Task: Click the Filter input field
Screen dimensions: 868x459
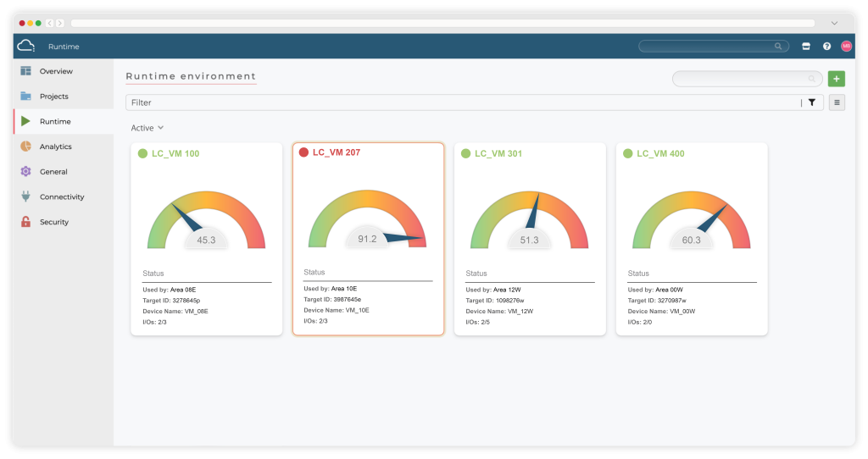Action: coord(462,102)
